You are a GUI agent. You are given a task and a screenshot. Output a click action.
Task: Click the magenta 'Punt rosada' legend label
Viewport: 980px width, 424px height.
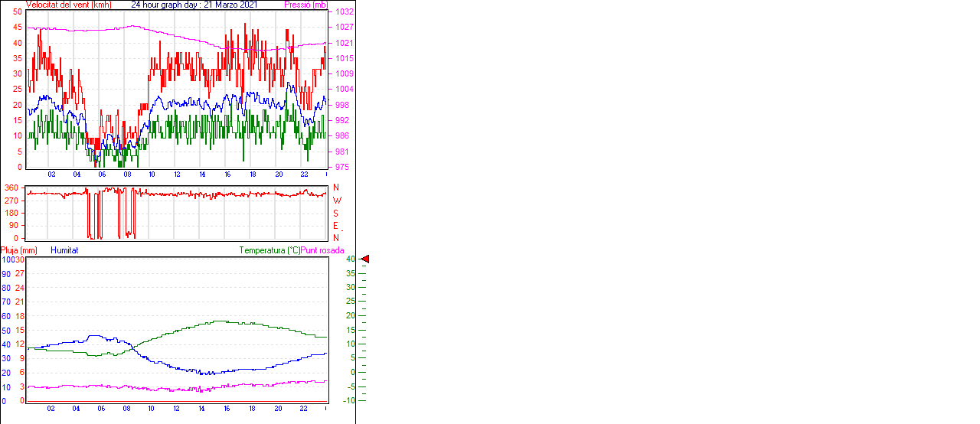pos(322,250)
